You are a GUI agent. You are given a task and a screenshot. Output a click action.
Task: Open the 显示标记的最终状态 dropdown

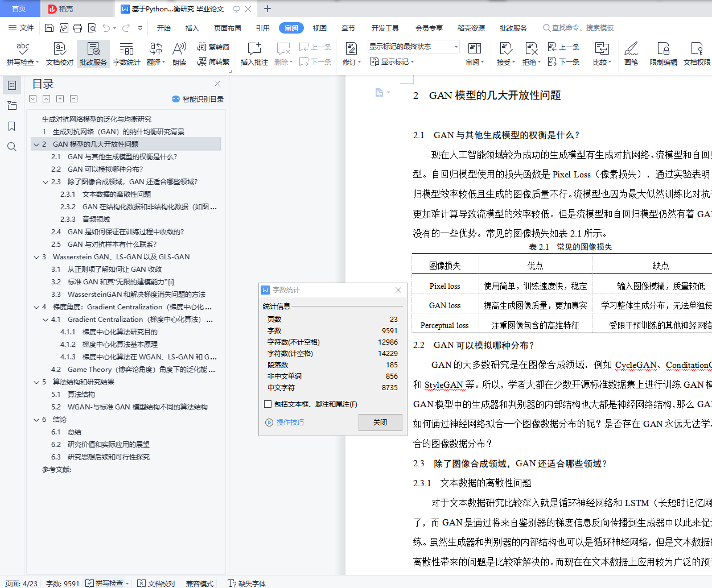413,47
